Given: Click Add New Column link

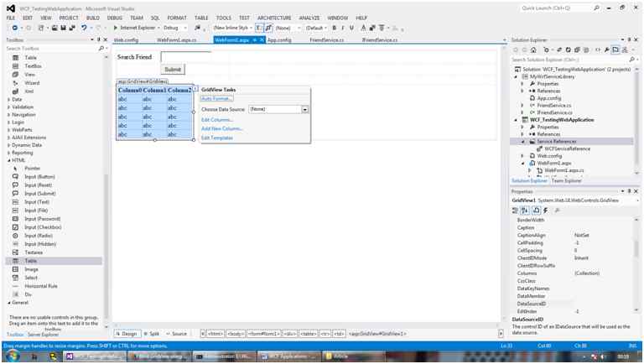Looking at the screenshot, I should pos(221,128).
